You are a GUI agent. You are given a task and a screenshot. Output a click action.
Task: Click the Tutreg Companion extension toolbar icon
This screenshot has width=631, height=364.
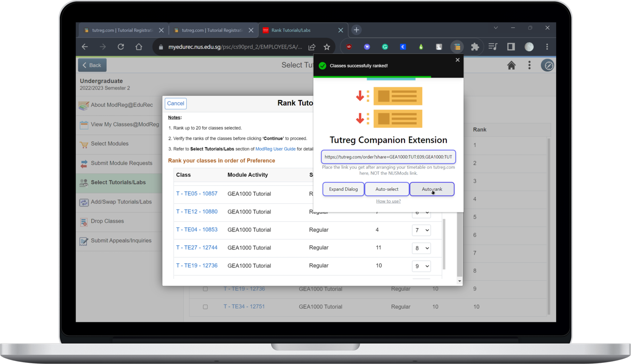click(457, 47)
